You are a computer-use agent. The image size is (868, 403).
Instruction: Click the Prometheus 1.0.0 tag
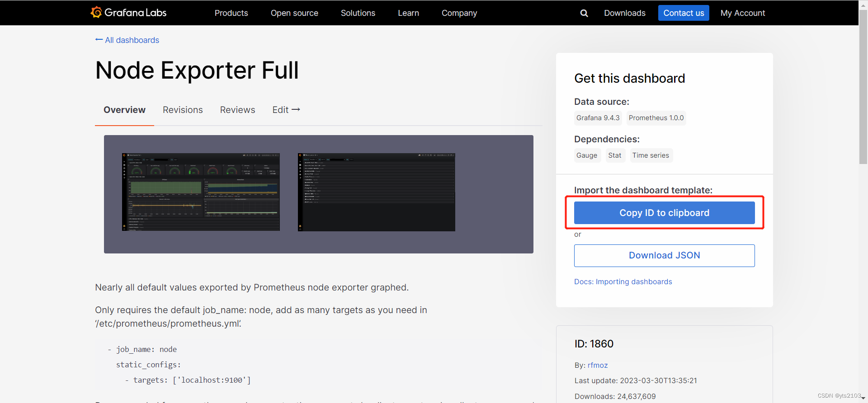(656, 118)
